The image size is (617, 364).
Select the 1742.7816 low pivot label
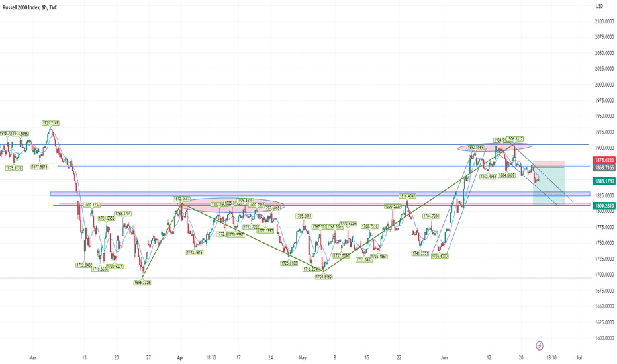tap(195, 253)
